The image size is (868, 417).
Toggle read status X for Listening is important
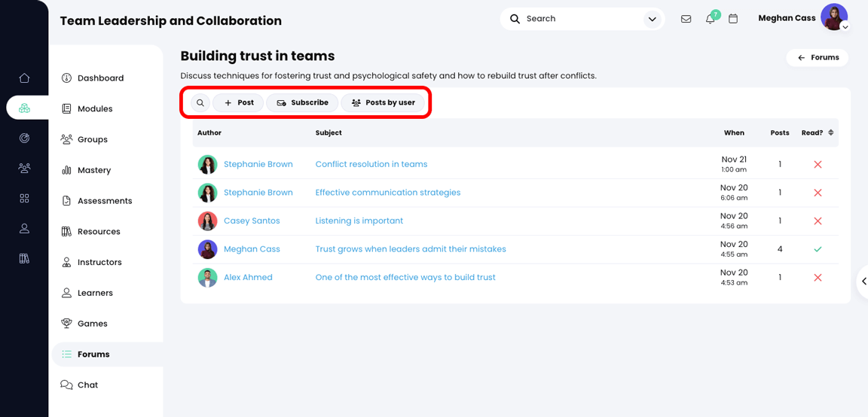[x=818, y=221]
